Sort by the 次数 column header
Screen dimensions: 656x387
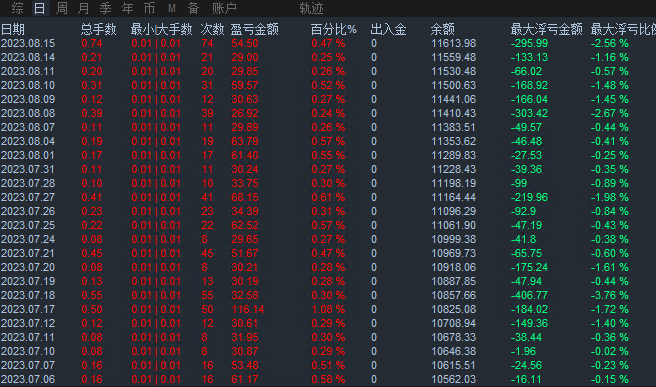(212, 29)
